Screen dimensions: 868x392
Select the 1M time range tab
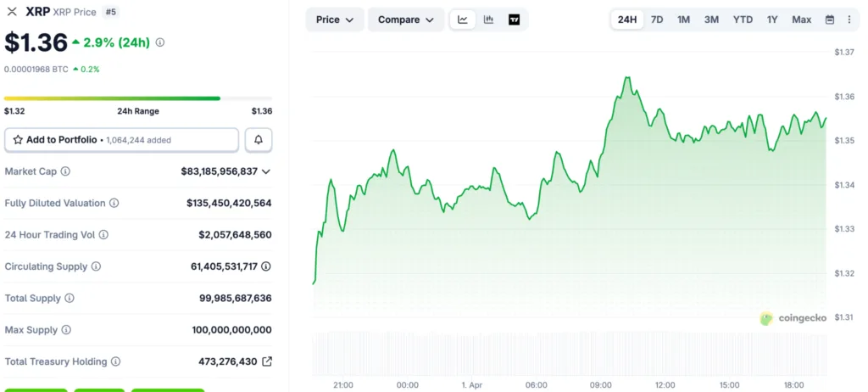684,20
